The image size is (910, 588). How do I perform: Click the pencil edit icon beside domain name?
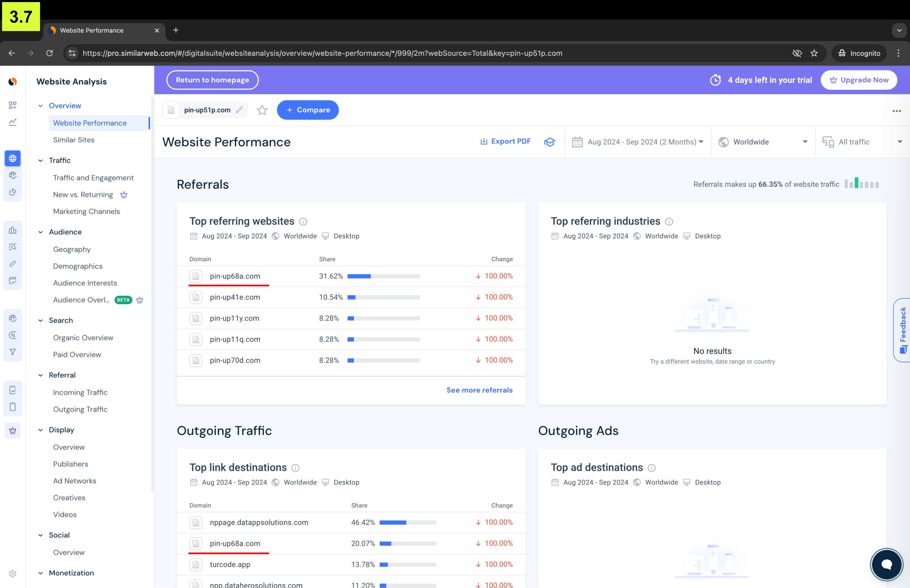tap(239, 110)
